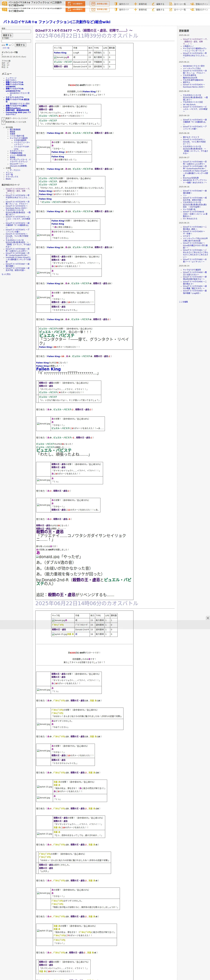Open 直轄バトルロイヤル(無印) menu link

tap(16, 106)
